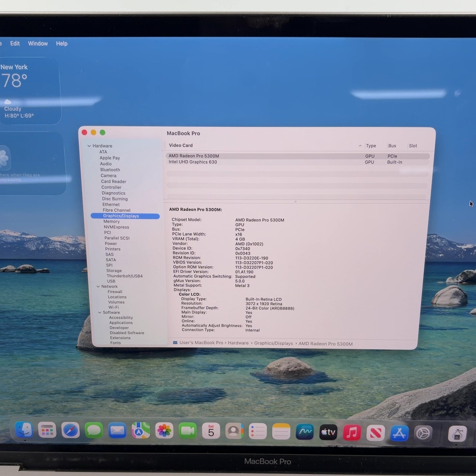Collapse the Software section chevron
The width and height of the screenshot is (476, 476).
point(99,313)
